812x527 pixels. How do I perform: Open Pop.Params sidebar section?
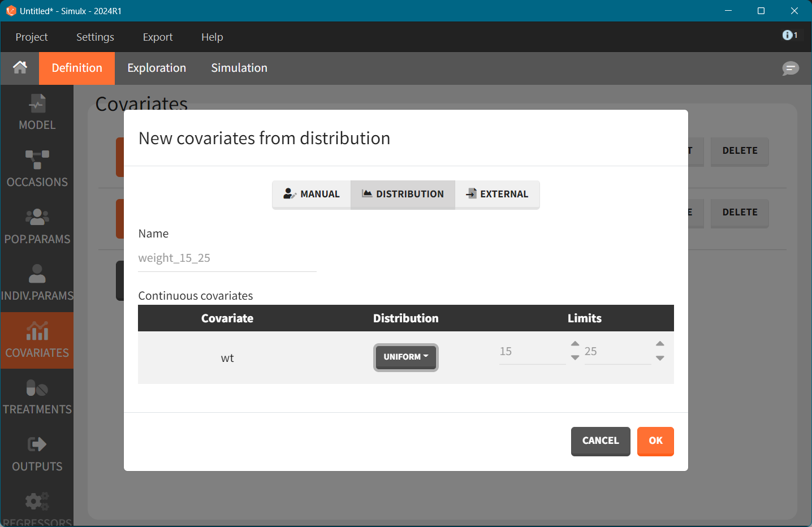click(37, 226)
